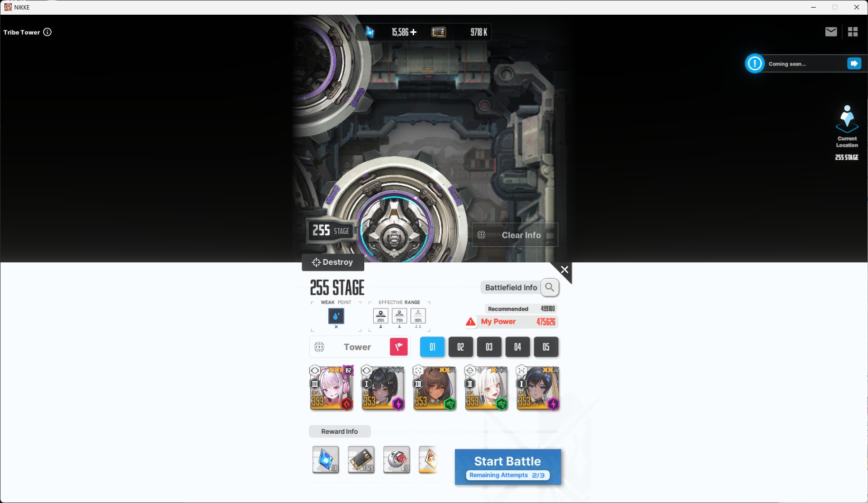
Task: Click the Tower target crosshair icon
Action: [x=320, y=347]
